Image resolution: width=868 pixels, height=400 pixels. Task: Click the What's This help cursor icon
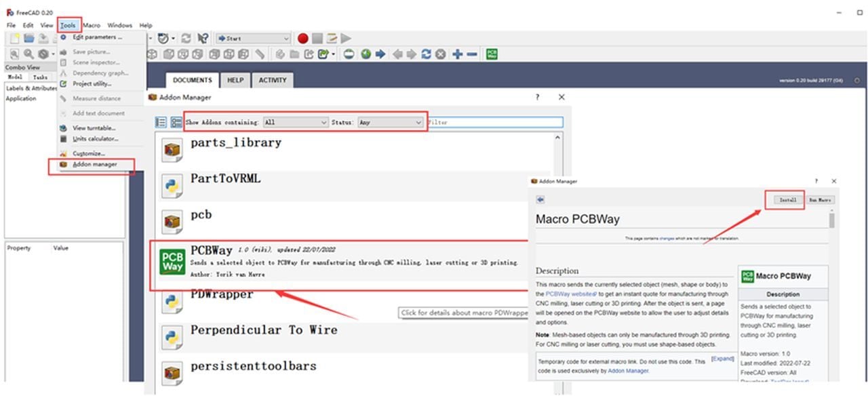tap(202, 39)
